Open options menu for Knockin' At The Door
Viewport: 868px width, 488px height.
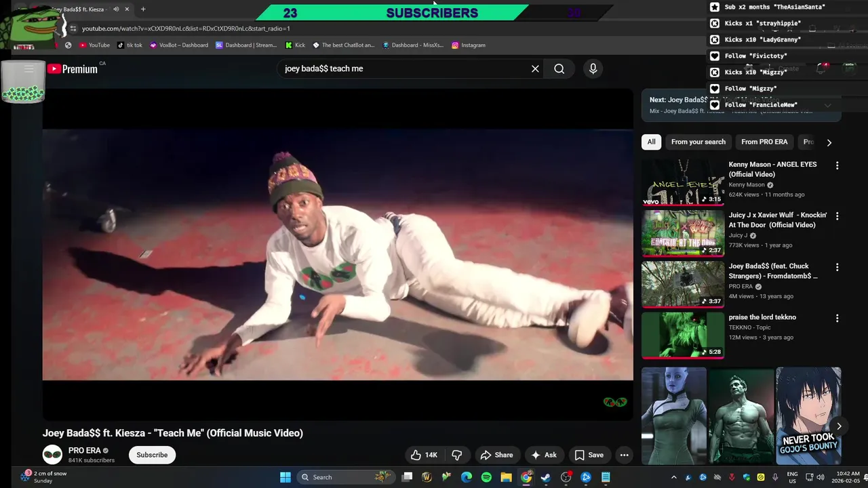click(x=837, y=216)
